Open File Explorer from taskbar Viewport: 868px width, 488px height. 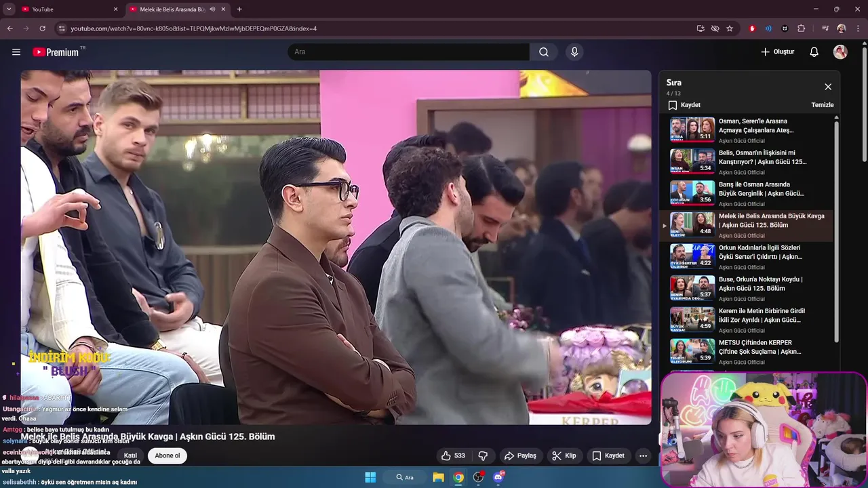(438, 477)
